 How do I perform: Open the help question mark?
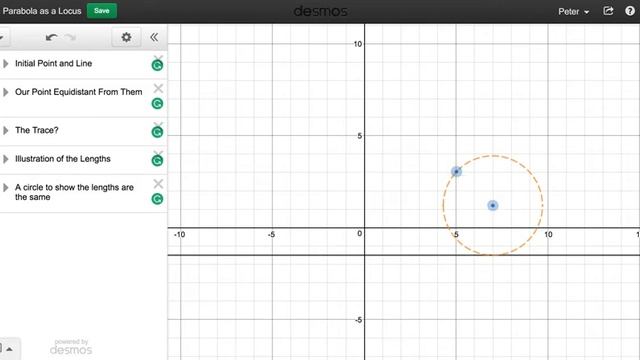[630, 11]
